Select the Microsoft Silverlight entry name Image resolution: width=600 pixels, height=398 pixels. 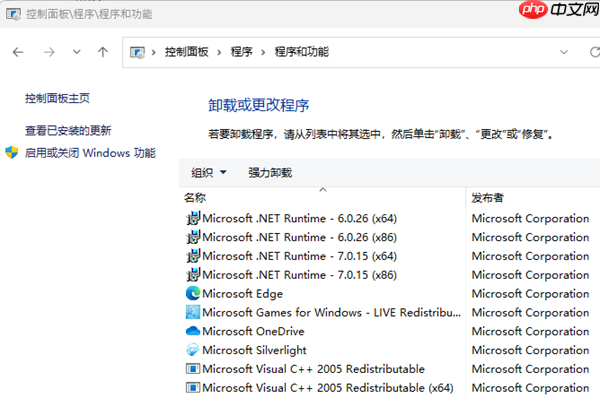[254, 350]
